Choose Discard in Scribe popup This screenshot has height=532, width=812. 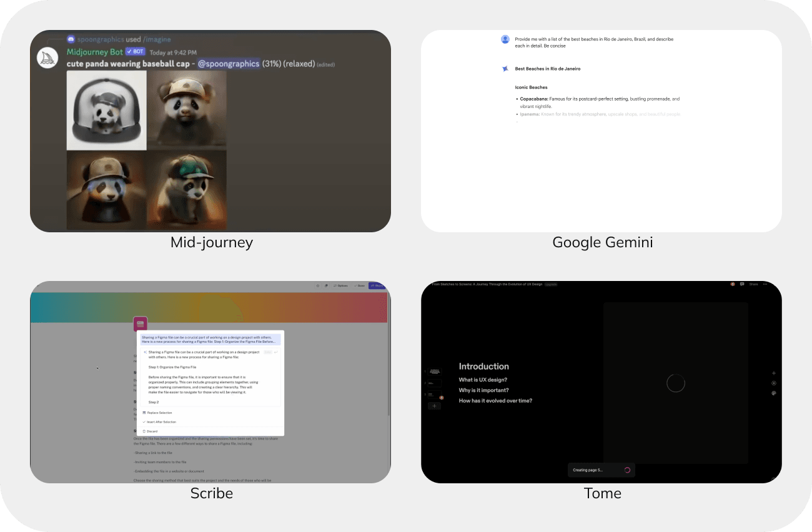pyautogui.click(x=150, y=431)
